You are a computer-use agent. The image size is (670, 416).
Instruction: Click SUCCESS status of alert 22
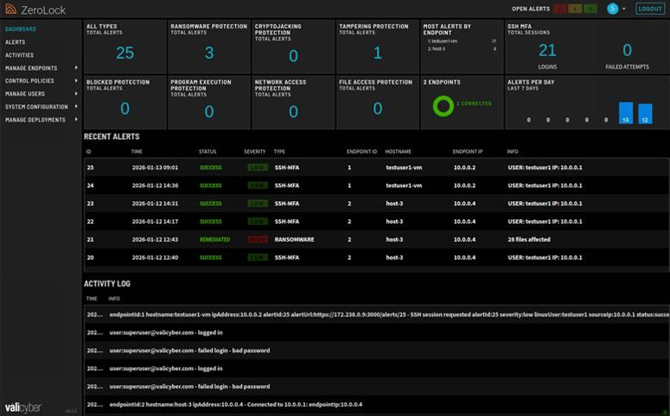coord(211,221)
